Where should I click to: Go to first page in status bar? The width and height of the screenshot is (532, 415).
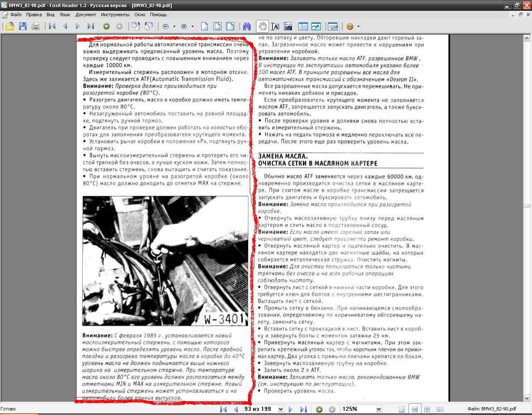(224, 409)
